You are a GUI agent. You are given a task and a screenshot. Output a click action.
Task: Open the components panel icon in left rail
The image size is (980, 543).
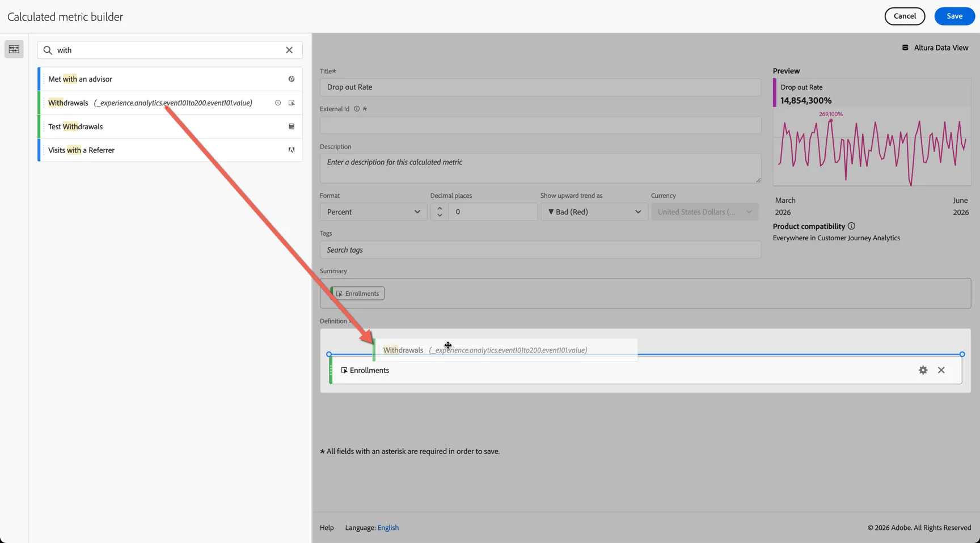(x=14, y=49)
